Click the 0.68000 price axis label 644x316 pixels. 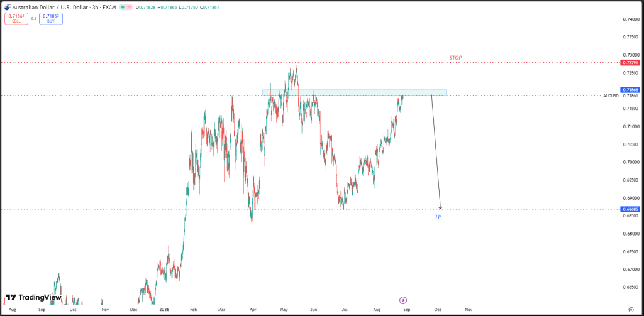click(x=631, y=234)
